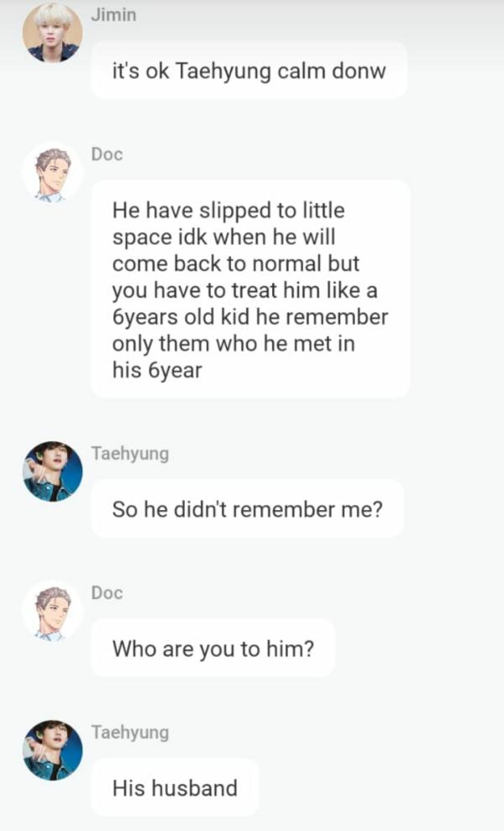Select Doc's long message about little space

point(250,289)
